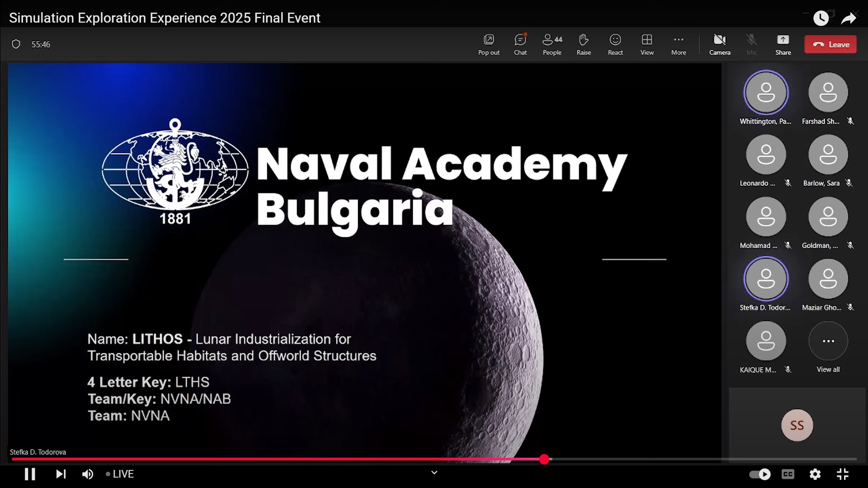Click the 55:46 meeting timer
This screenshot has height=488, width=868.
click(x=41, y=44)
